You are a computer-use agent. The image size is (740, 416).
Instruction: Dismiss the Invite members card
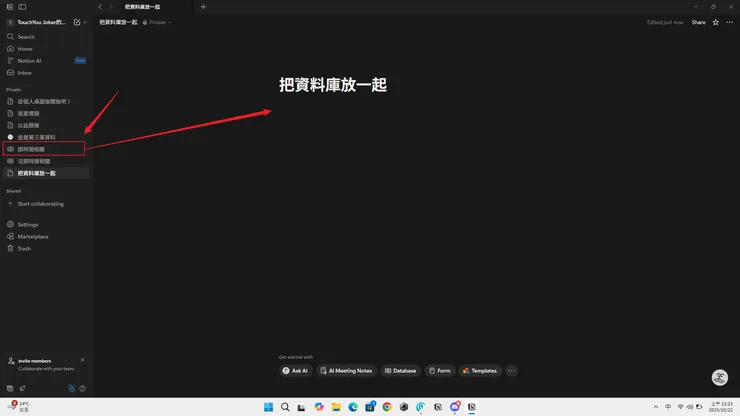pyautogui.click(x=83, y=360)
